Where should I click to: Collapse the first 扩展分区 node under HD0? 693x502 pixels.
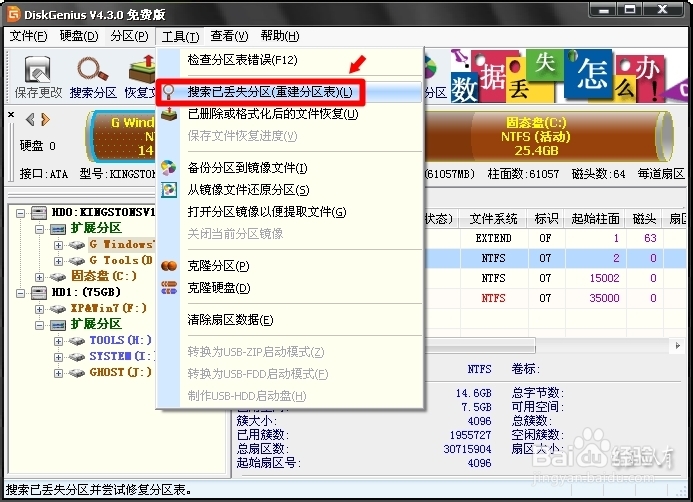[x=39, y=229]
